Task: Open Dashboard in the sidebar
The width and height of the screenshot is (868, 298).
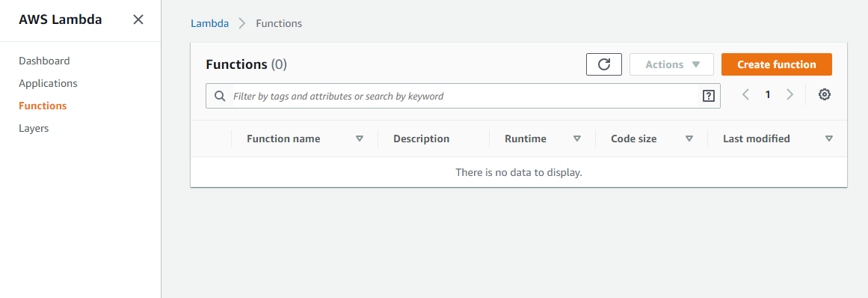Action: (44, 61)
